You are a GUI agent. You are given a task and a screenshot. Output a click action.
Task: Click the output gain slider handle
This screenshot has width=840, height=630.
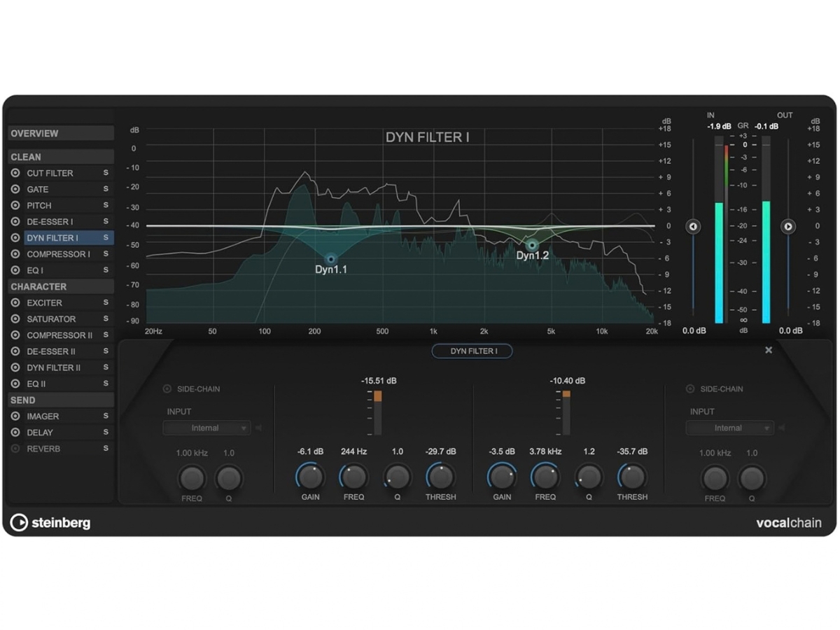coord(788,226)
